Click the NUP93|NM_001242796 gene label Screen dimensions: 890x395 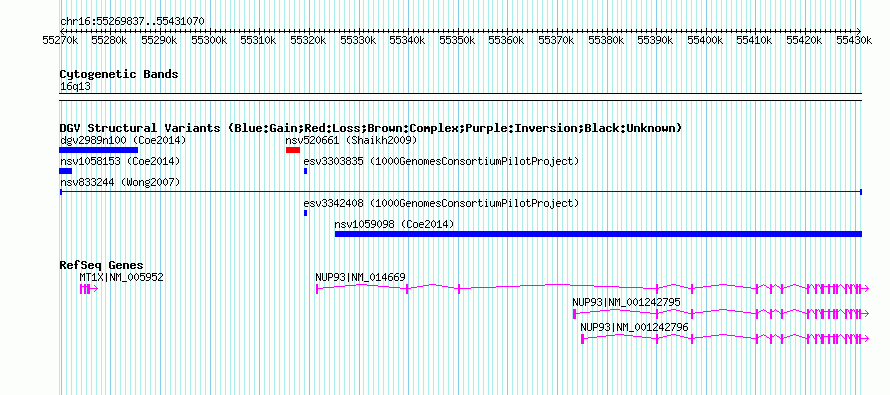tap(634, 327)
